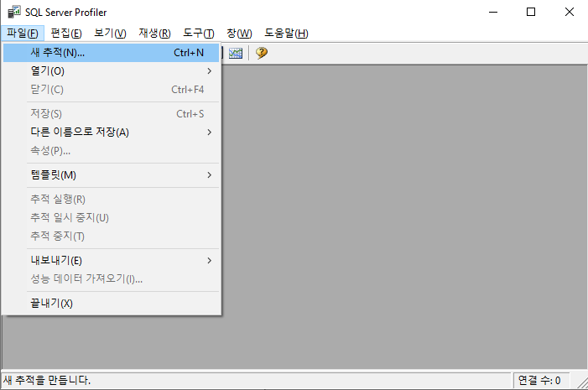Screen dimensions: 588x390
Task: Open the 창(W) menu
Action: pos(239,34)
